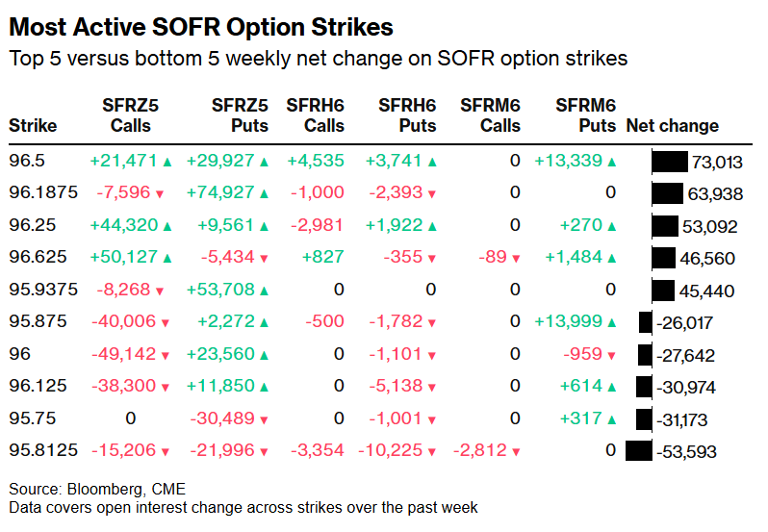Click the red down arrow beside -7,596
Viewport: 768px width, 532px height.
click(159, 194)
